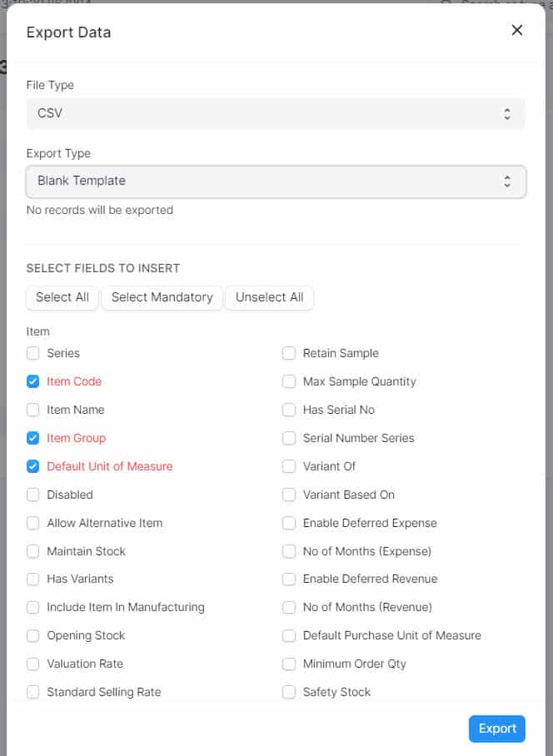Uncheck Default Unit of Measure checkbox
This screenshot has width=553, height=756.
click(x=33, y=466)
